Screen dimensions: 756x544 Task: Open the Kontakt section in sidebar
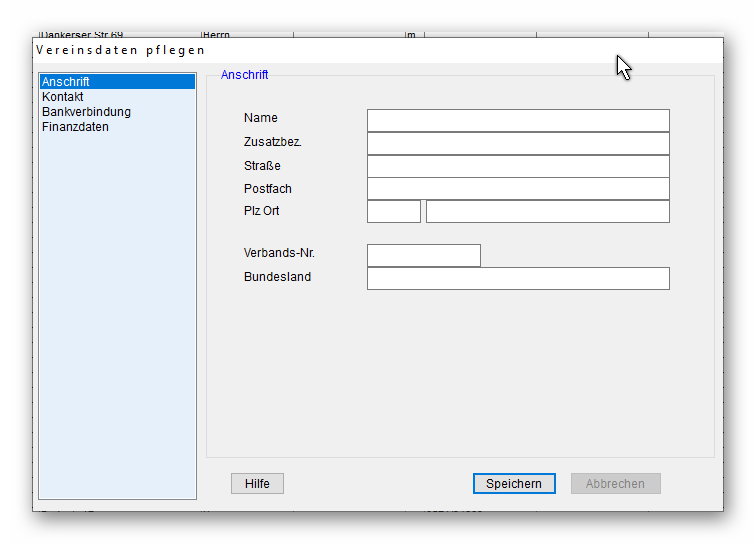point(62,97)
